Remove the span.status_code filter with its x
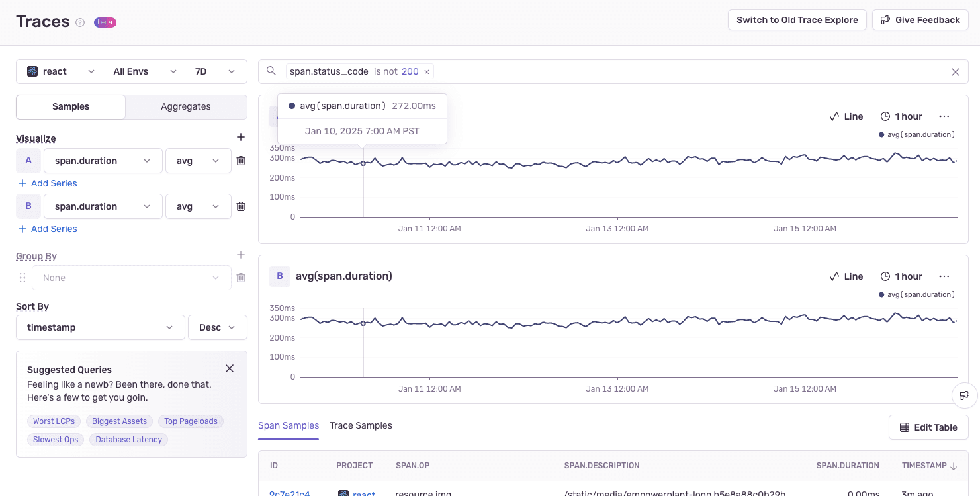 point(427,71)
